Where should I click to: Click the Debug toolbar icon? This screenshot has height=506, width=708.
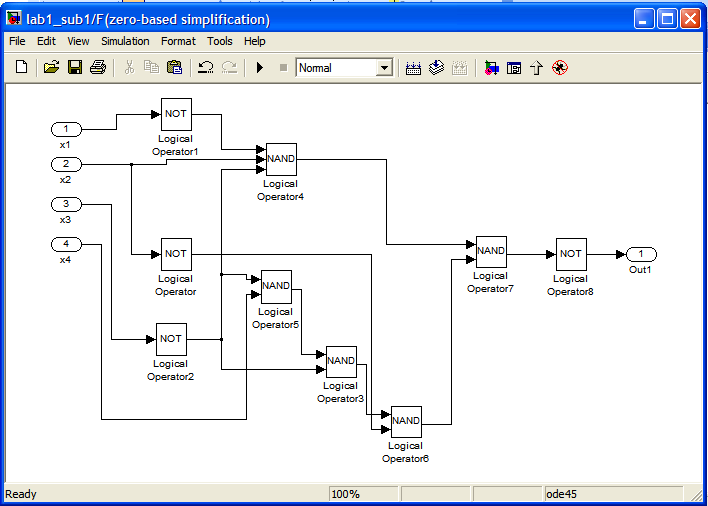tap(560, 68)
